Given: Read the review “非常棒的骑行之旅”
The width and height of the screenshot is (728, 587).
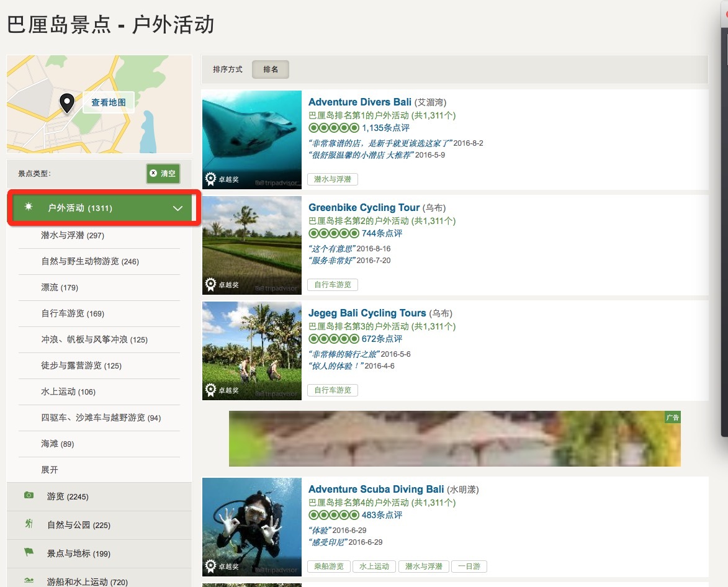Looking at the screenshot, I should point(344,354).
